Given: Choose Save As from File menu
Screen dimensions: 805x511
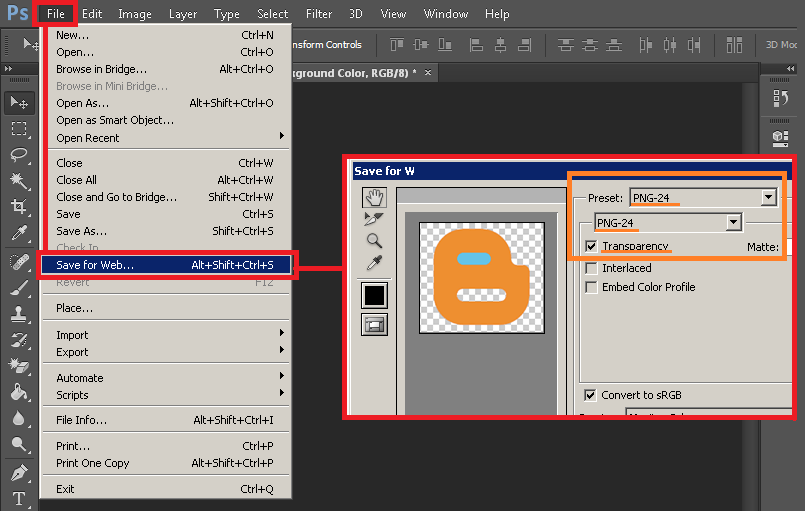Looking at the screenshot, I should coord(166,231).
